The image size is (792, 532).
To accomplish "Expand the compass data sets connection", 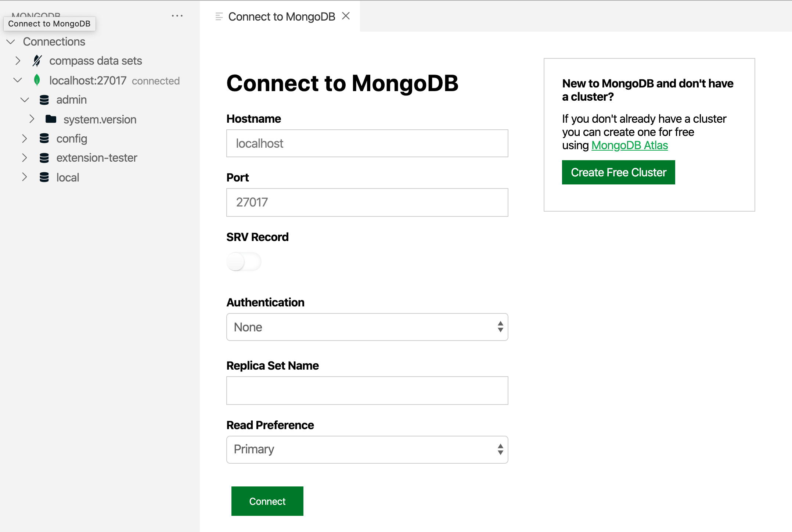I will (x=18, y=61).
